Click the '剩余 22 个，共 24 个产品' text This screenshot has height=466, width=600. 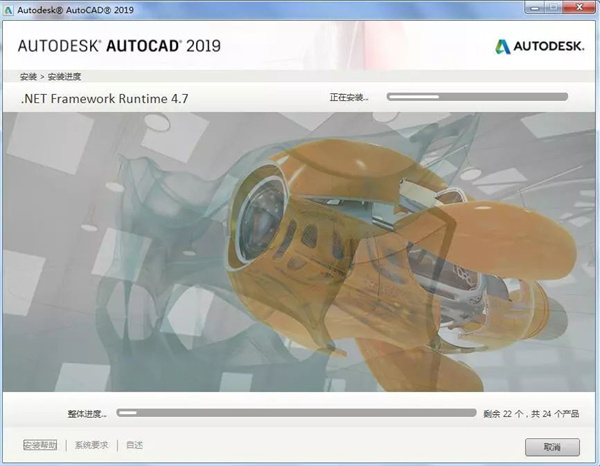tap(531, 414)
